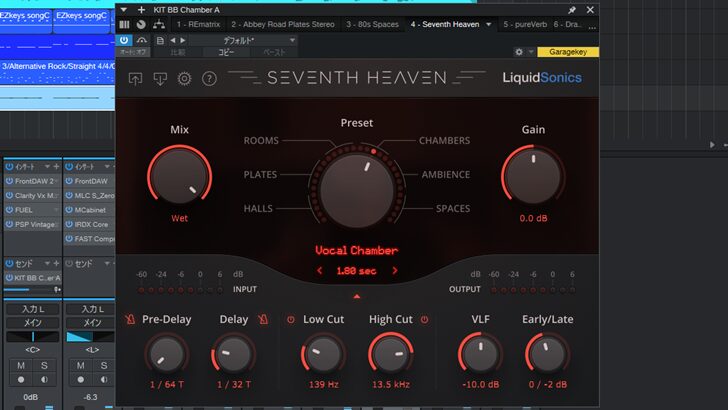The image size is (728, 410).
Task: Toggle FAST Compressor insert power
Action: point(69,239)
